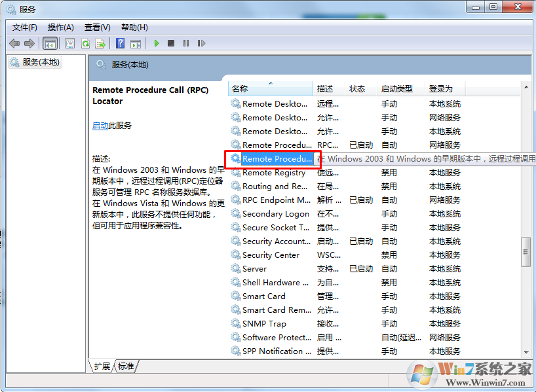
Task: Click the scrollbar down arrow in services list
Action: click(526, 352)
